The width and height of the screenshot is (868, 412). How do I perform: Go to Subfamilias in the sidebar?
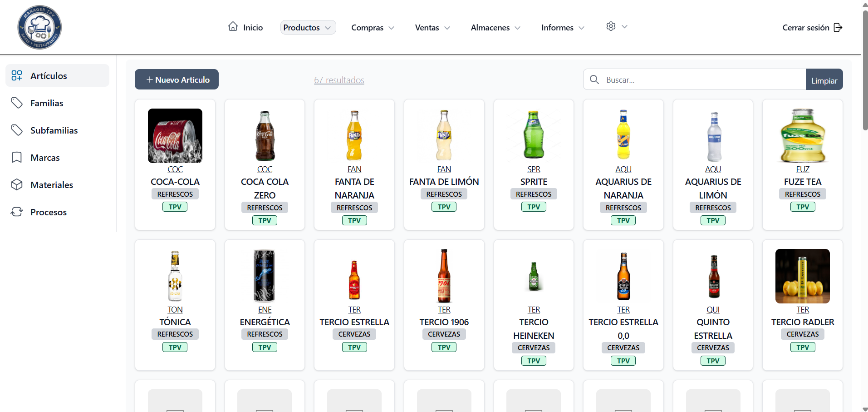tap(54, 130)
